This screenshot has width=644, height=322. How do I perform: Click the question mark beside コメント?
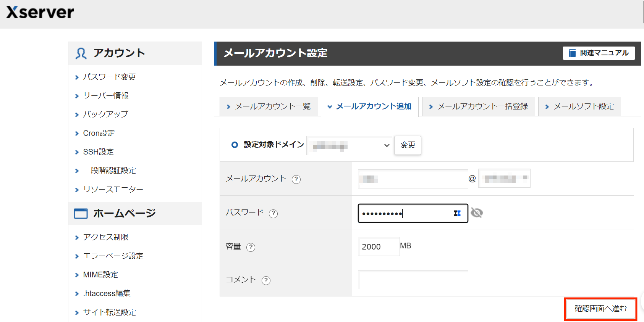coord(266,280)
